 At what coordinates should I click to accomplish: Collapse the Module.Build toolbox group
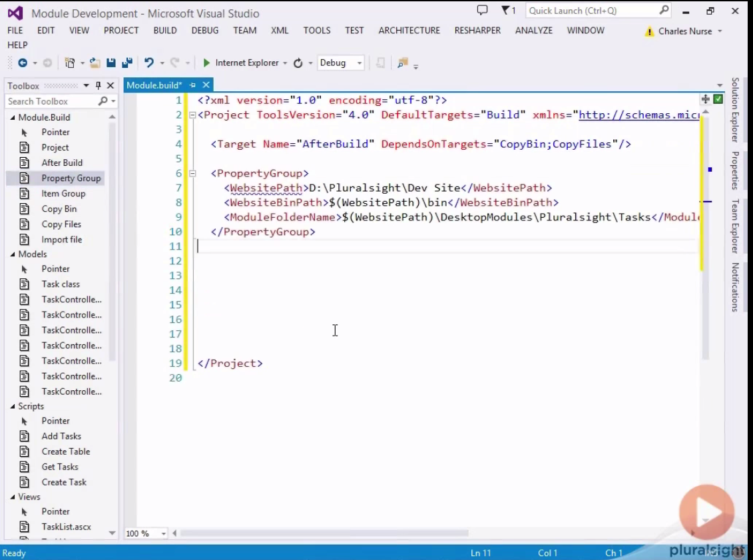click(13, 118)
